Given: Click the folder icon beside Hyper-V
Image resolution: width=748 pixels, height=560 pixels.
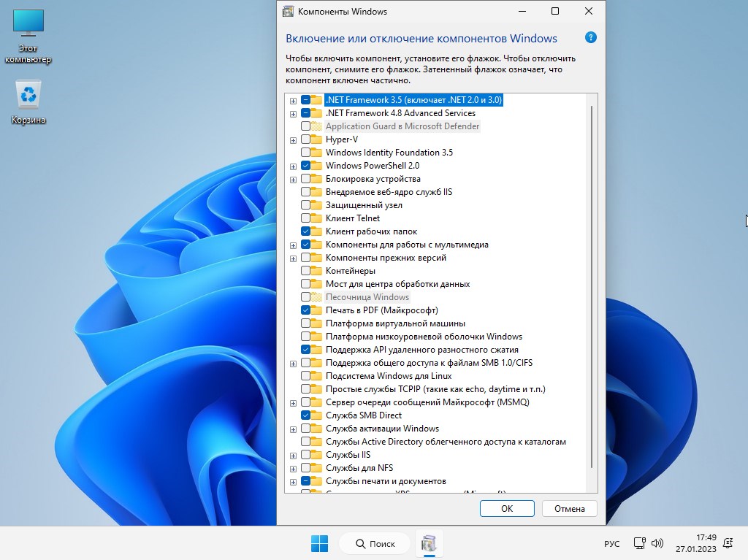Looking at the screenshot, I should (316, 139).
